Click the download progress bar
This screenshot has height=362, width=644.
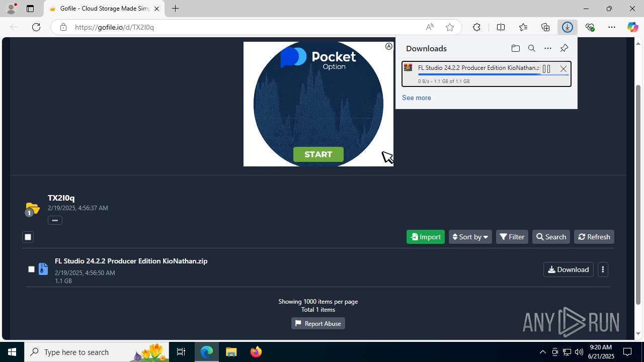coord(493,74)
